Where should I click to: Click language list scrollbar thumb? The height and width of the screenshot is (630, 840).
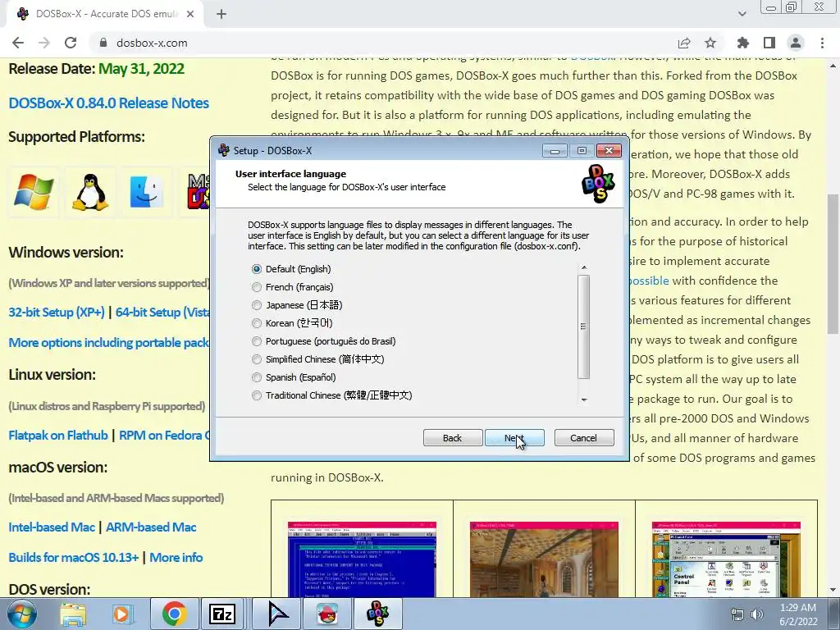pyautogui.click(x=584, y=326)
